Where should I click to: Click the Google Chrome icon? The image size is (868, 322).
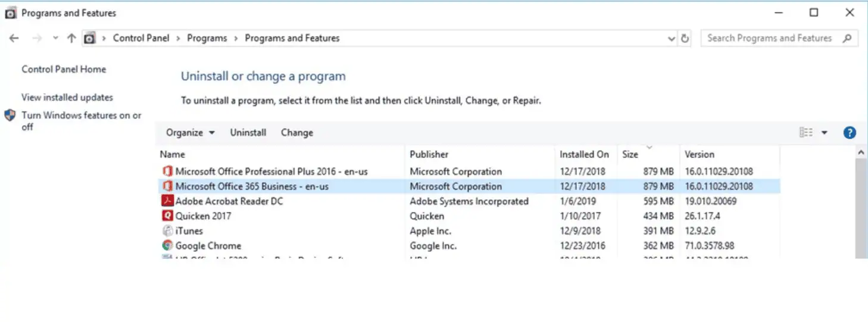click(167, 246)
